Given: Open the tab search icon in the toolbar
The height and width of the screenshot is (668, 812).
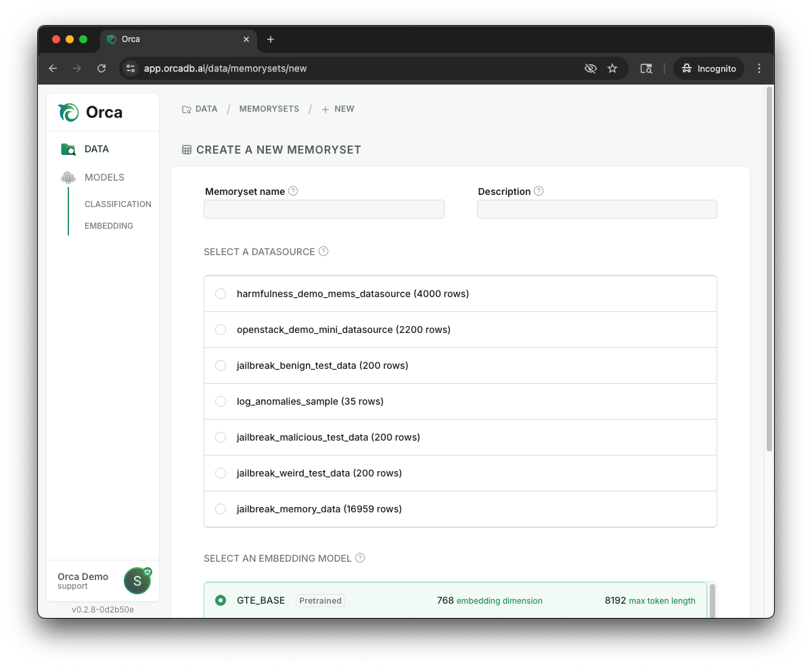Looking at the screenshot, I should [646, 68].
